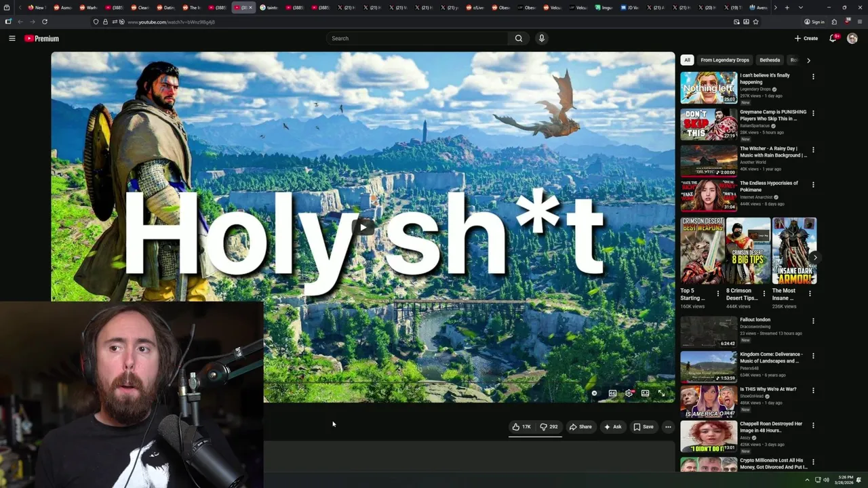Switch to the 'Dating' browser tab
Image resolution: width=868 pixels, height=488 pixels.
pos(165,7)
